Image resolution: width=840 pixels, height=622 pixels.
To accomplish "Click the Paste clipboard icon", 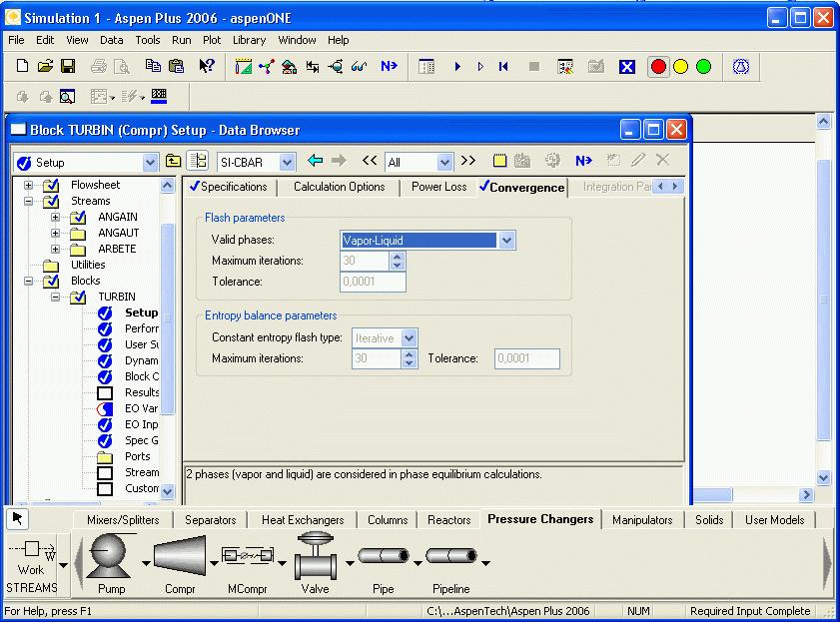I will click(x=176, y=66).
